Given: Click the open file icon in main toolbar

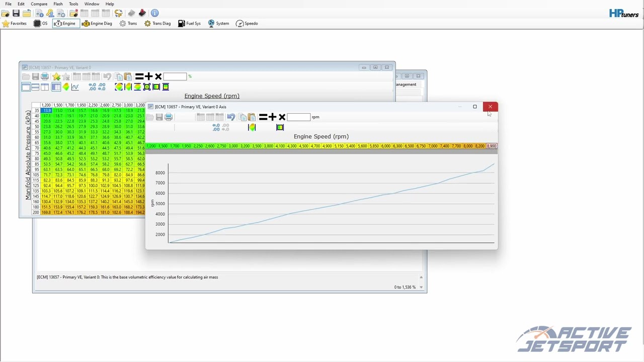Looking at the screenshot, I should [6, 13].
